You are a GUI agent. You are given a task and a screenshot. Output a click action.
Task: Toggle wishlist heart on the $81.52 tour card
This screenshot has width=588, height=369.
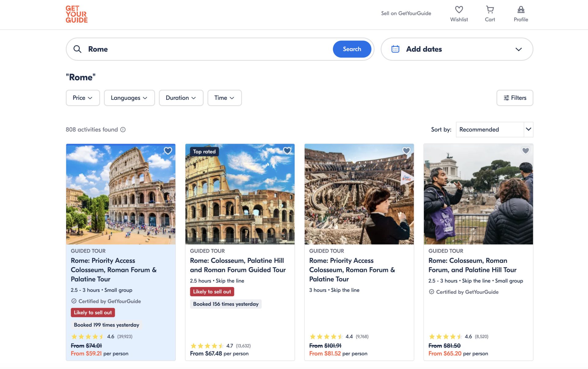pos(406,151)
